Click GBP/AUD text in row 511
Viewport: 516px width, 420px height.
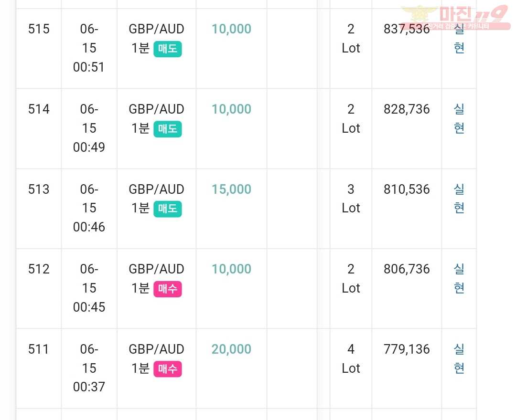tap(156, 349)
